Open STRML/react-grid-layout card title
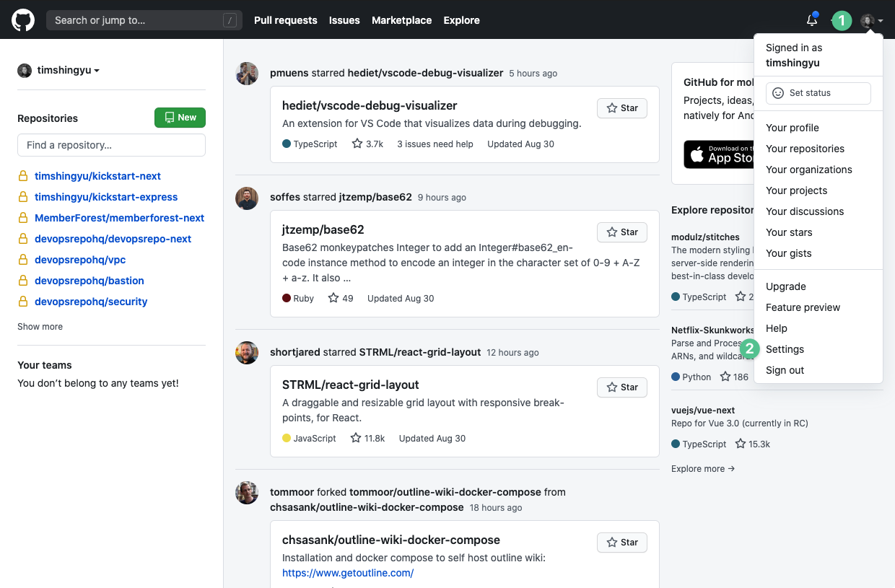 coord(351,385)
